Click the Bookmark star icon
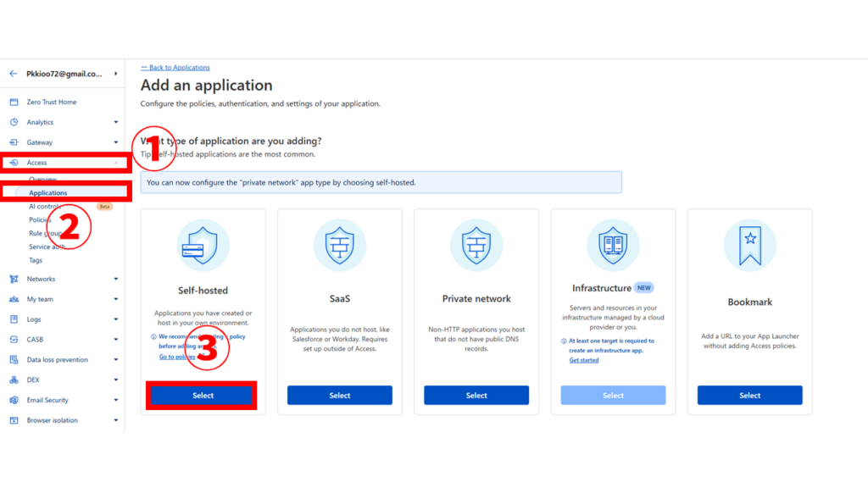 point(749,245)
